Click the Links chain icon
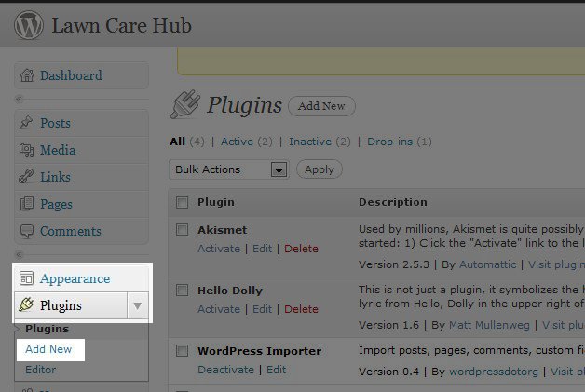This screenshot has height=392, width=585. pyautogui.click(x=27, y=177)
